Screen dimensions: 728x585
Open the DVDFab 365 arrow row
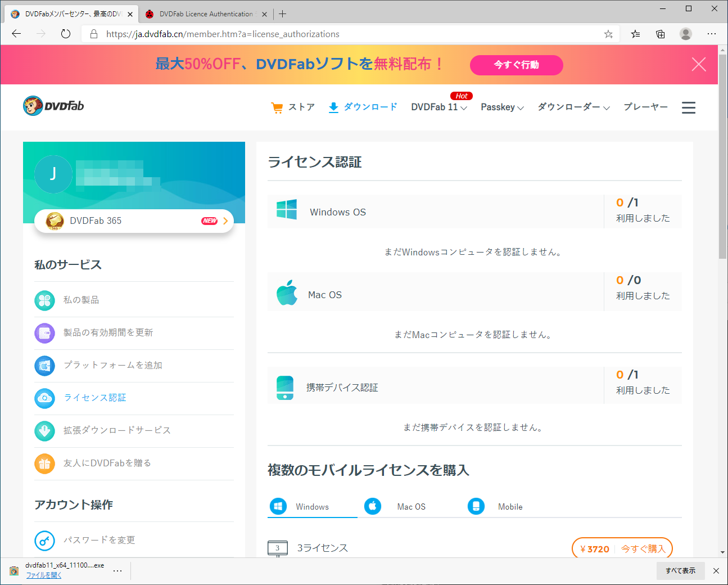tap(134, 221)
